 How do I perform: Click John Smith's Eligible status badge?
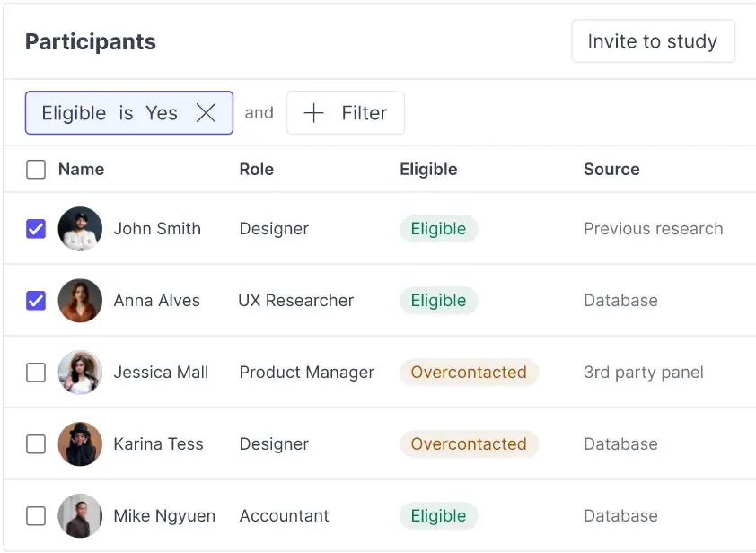coord(438,229)
